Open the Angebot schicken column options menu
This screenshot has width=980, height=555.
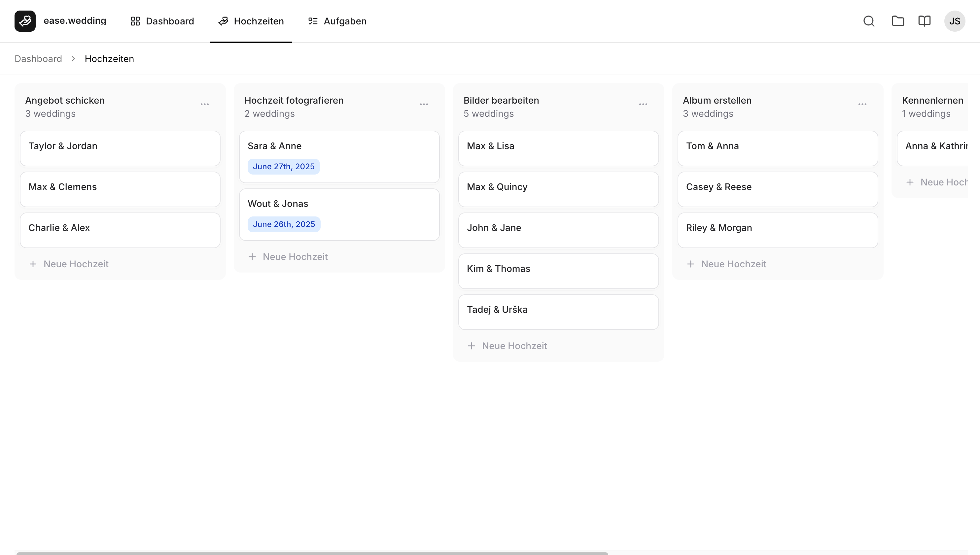(205, 104)
